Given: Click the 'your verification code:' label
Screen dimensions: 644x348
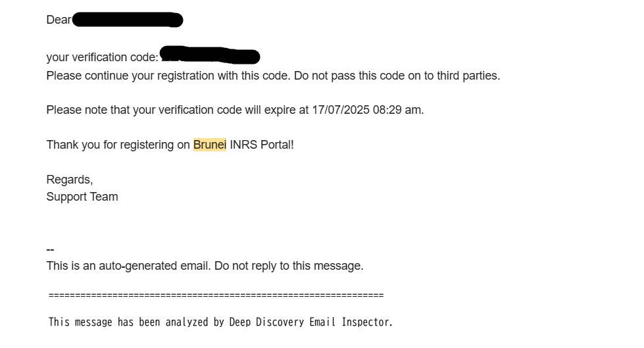Looking at the screenshot, I should pos(102,57).
